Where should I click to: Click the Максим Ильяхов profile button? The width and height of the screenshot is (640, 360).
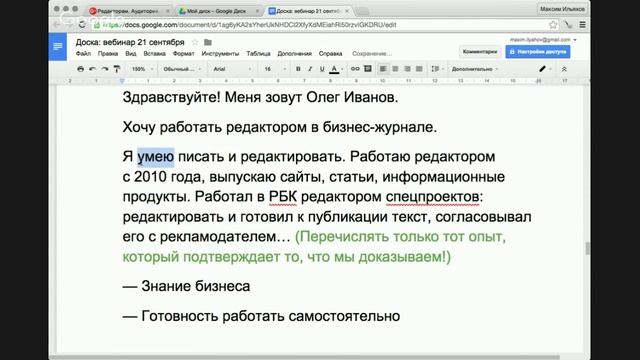click(562, 9)
